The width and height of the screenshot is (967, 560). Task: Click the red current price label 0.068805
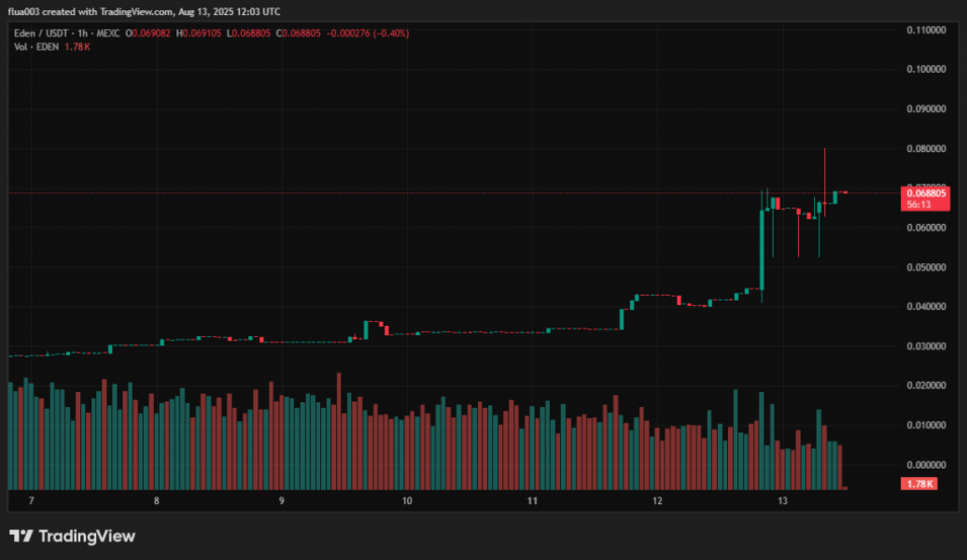tap(924, 193)
